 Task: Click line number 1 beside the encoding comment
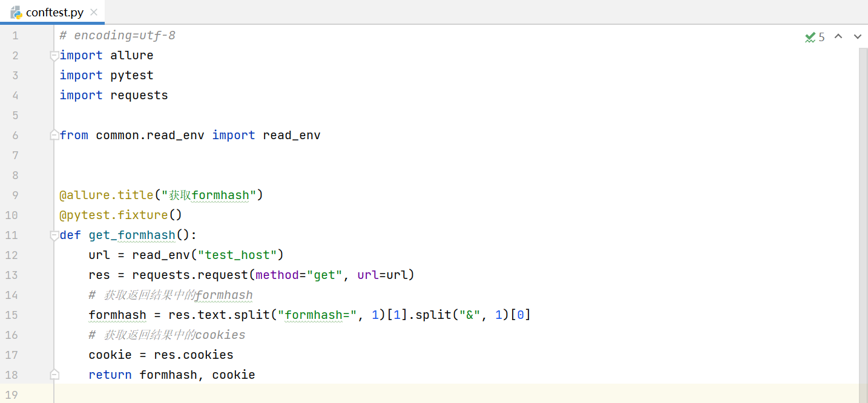15,35
